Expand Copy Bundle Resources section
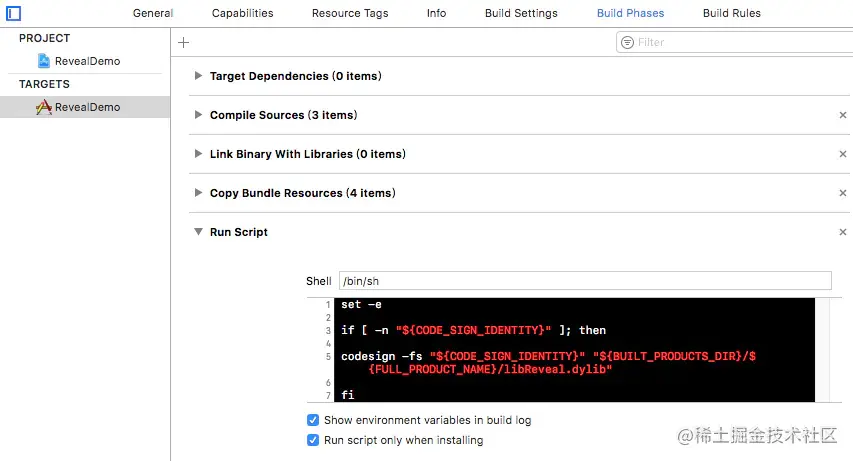 (198, 193)
